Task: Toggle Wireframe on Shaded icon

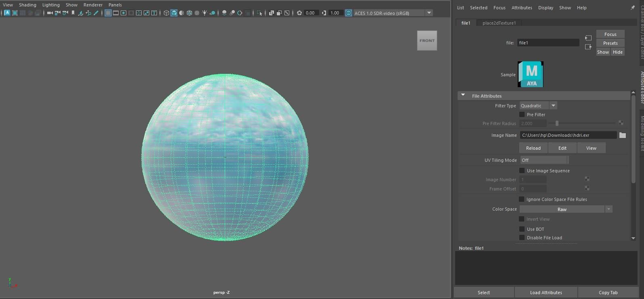Action: click(189, 13)
